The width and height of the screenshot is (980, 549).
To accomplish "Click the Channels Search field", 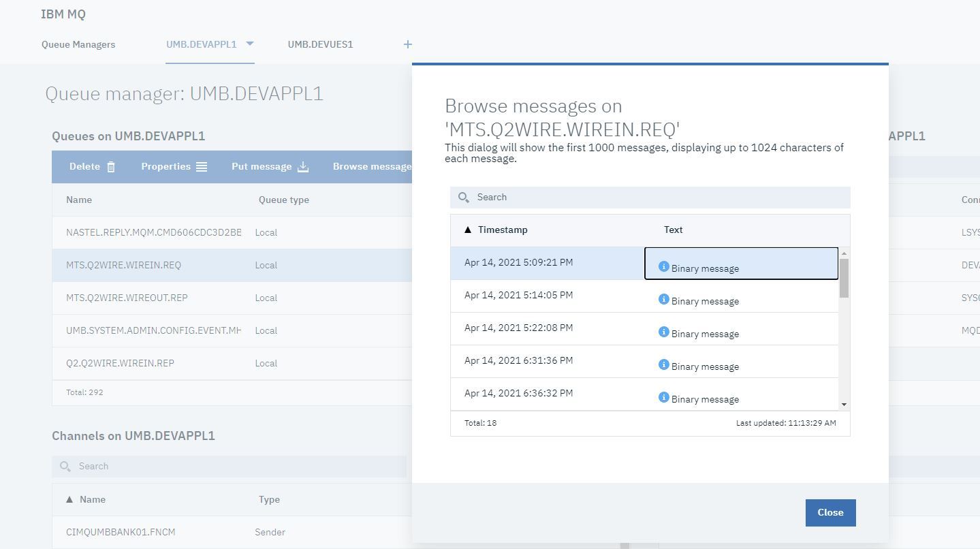I will 232,467.
